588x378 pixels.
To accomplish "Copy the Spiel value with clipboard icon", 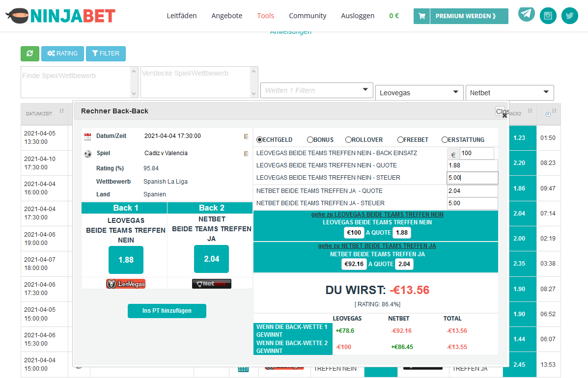I will click(x=246, y=154).
